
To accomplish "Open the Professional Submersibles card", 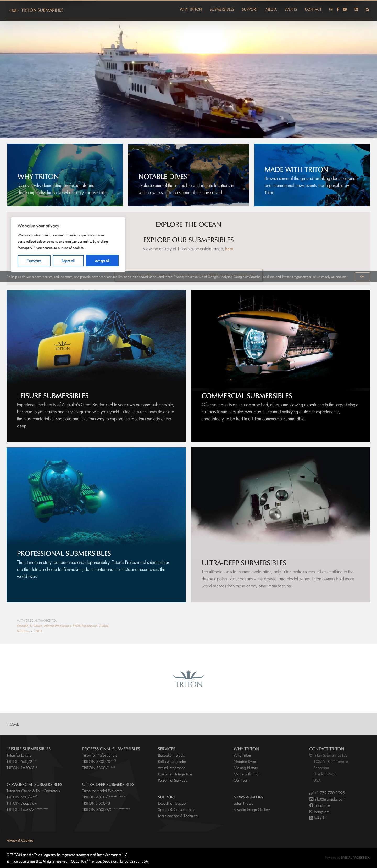I will coord(96,525).
